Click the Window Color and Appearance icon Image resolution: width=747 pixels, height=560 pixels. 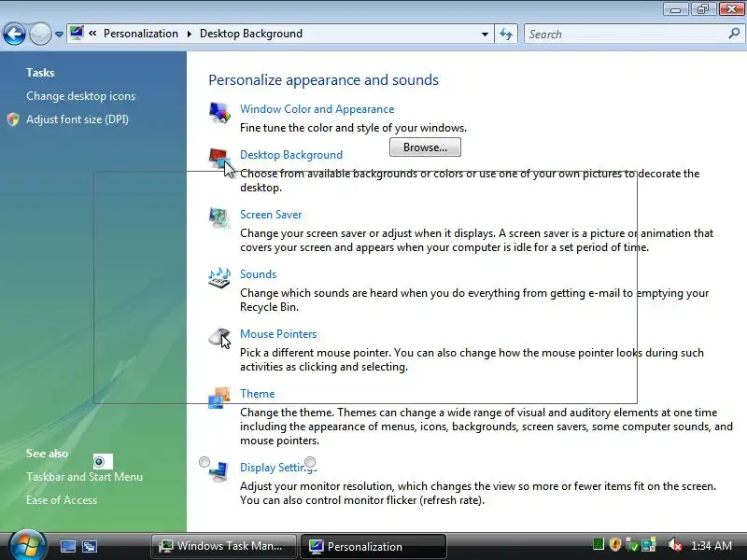[219, 113]
